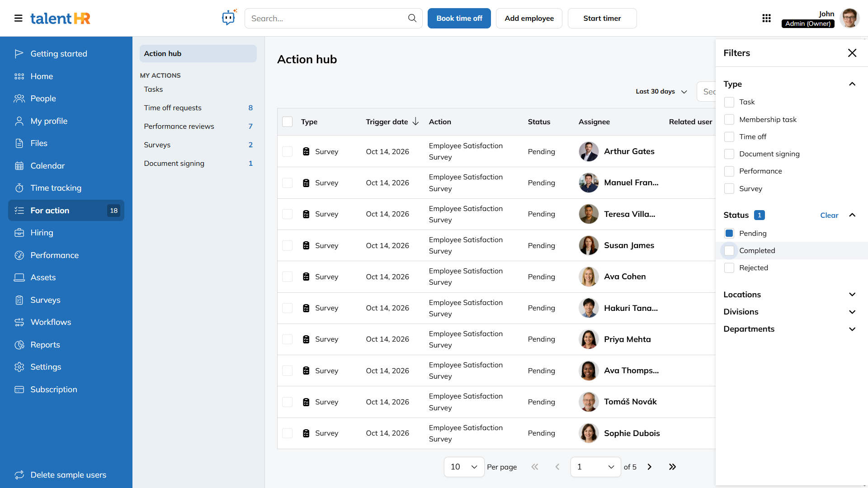The height and width of the screenshot is (488, 868).
Task: Click the Book time off button
Action: [459, 18]
